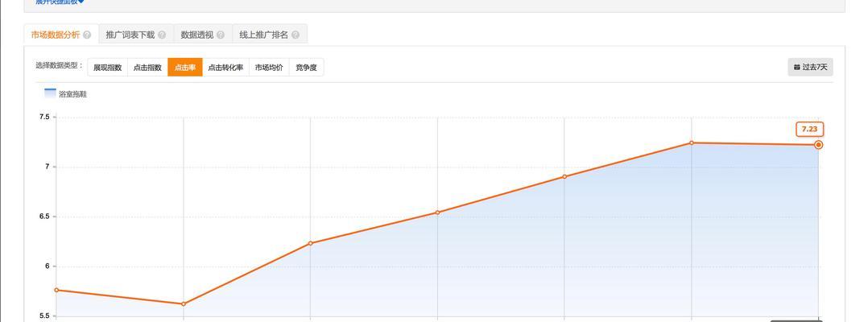Open help icon beside 数据透视 tab
868x322 pixels.
coord(221,35)
